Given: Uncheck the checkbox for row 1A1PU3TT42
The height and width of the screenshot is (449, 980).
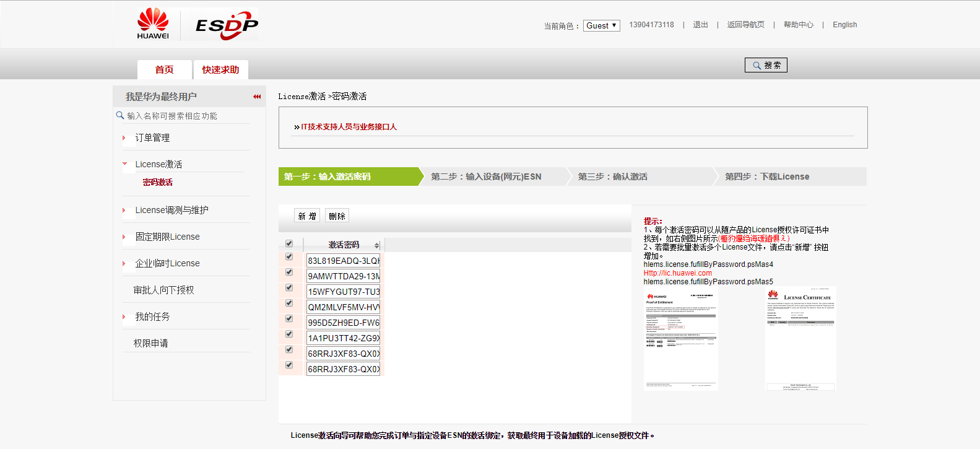Looking at the screenshot, I should 289,334.
